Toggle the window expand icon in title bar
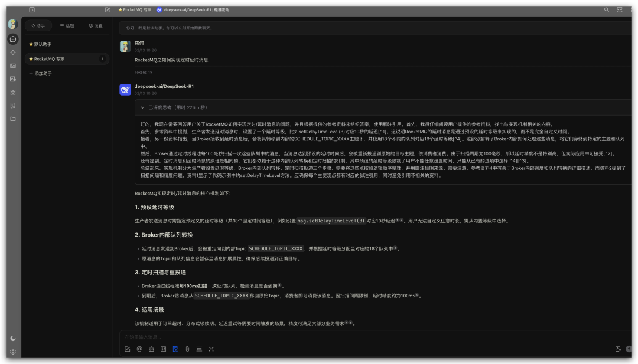 (619, 9)
